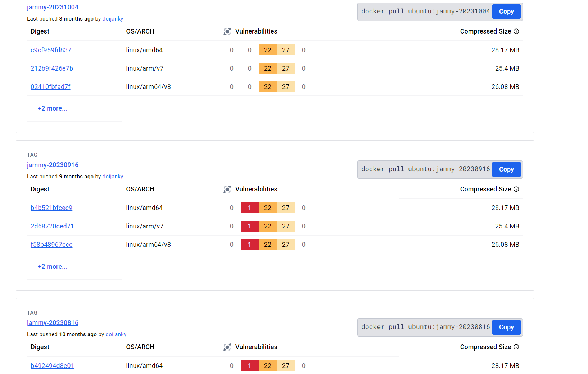
Task: Click 28.17 MB size in b492494d8e01 row
Action: (x=505, y=366)
